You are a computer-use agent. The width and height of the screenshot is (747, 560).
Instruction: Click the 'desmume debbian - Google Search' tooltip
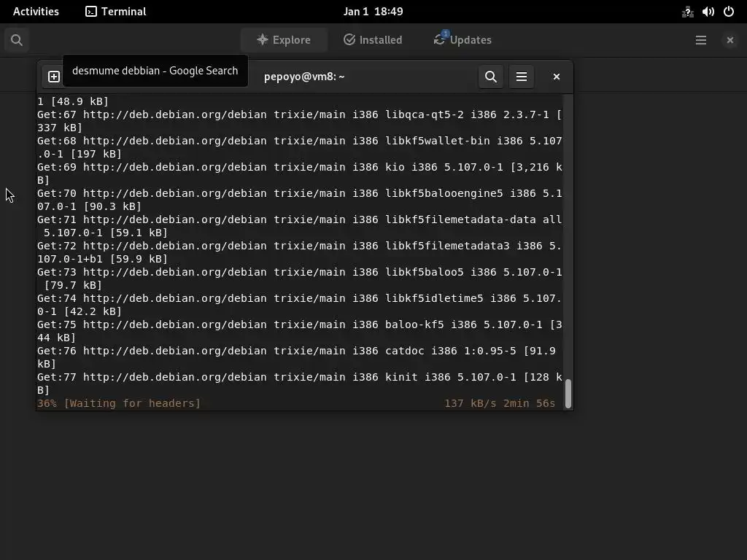click(155, 71)
